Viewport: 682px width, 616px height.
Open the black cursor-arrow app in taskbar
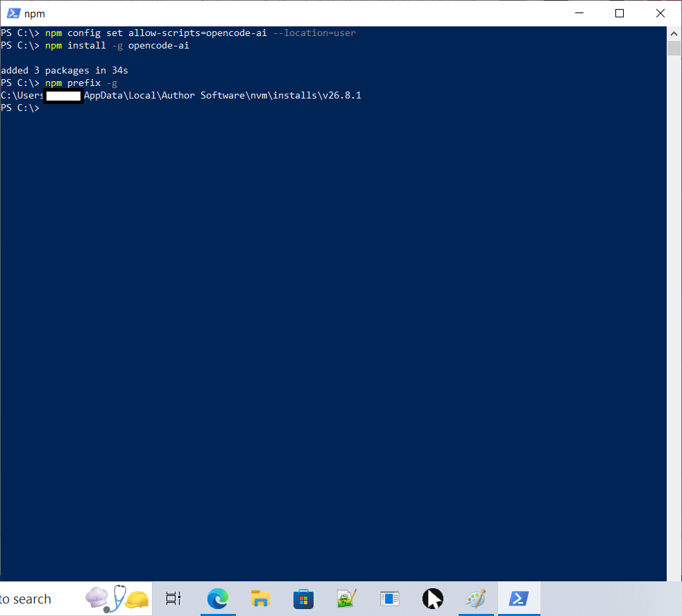tap(432, 599)
